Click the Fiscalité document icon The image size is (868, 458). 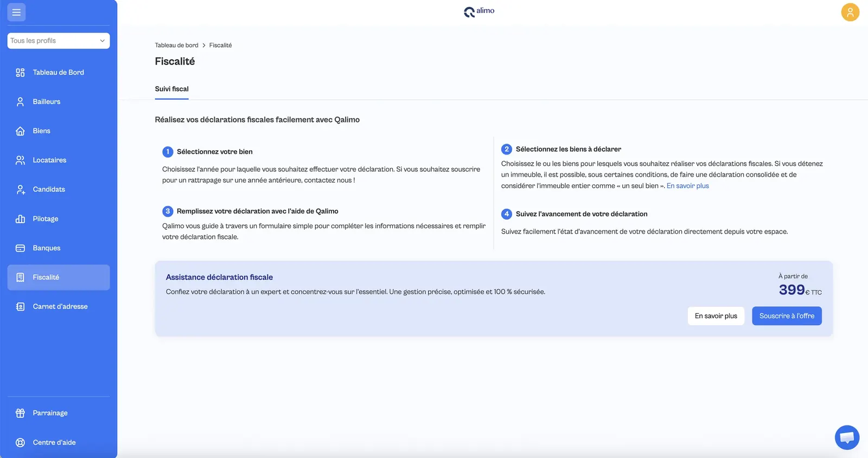point(20,278)
